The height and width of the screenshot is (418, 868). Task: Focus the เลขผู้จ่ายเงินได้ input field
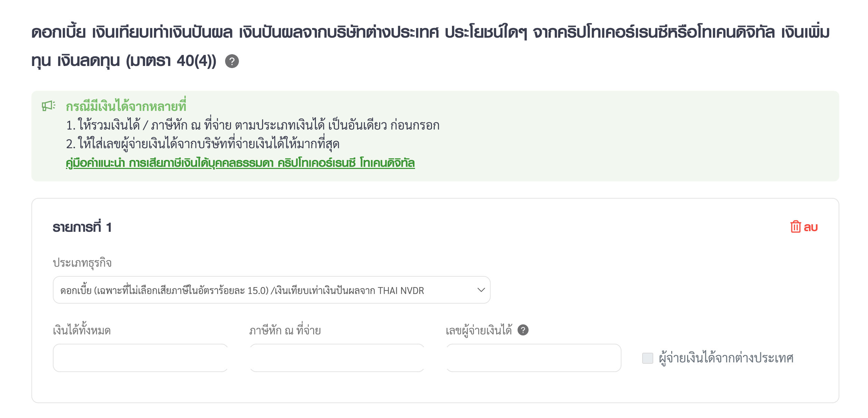coord(534,358)
